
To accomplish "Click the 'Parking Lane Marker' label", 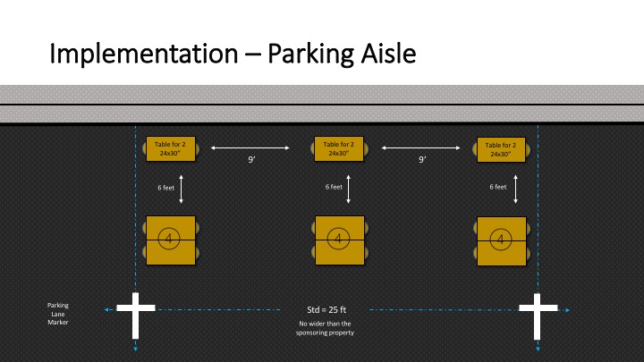I will pos(57,314).
